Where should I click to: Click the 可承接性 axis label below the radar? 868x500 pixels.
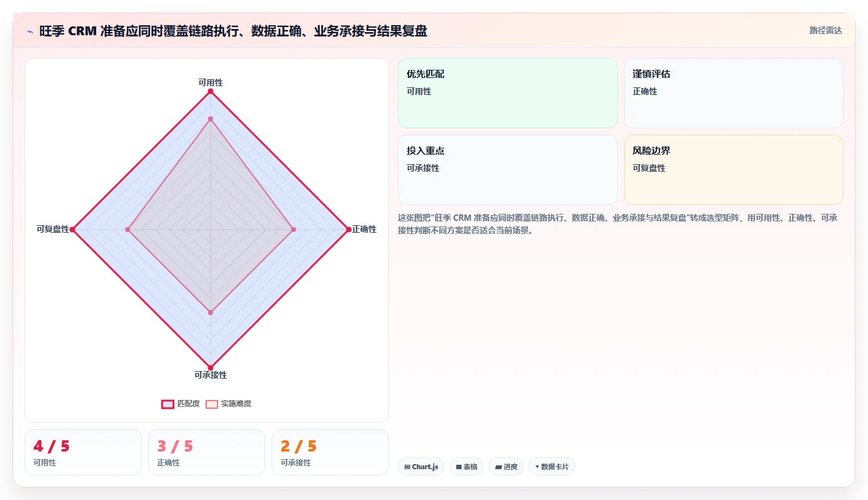(211, 375)
